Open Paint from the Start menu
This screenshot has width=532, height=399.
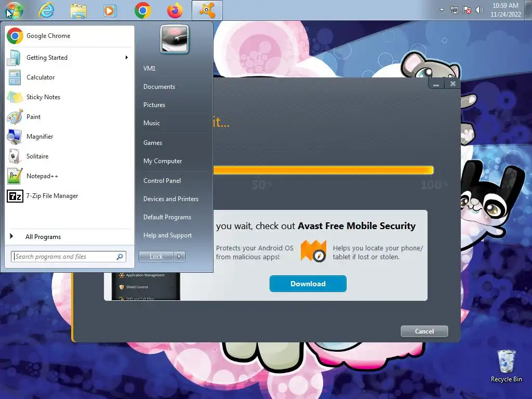69,117
